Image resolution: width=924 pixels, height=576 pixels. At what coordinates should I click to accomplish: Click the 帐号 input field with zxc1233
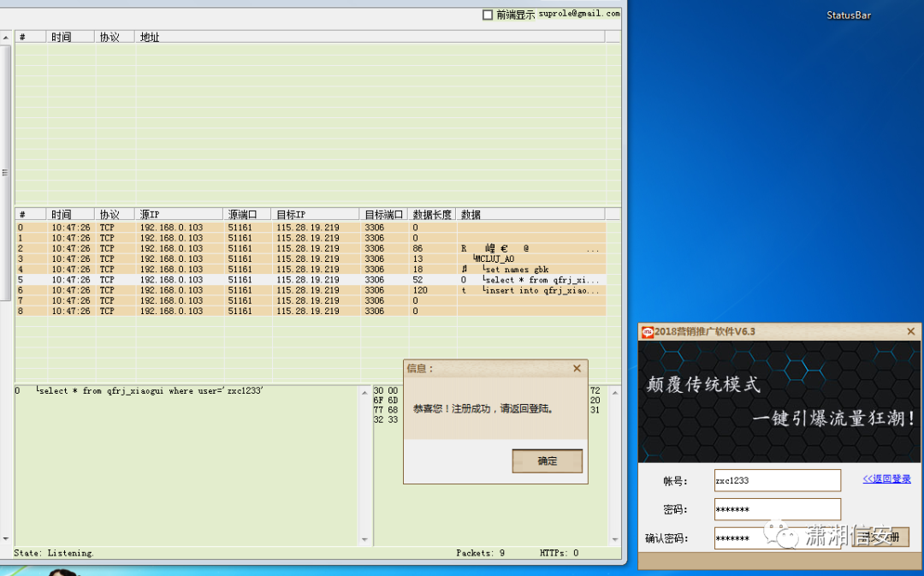[x=777, y=480]
